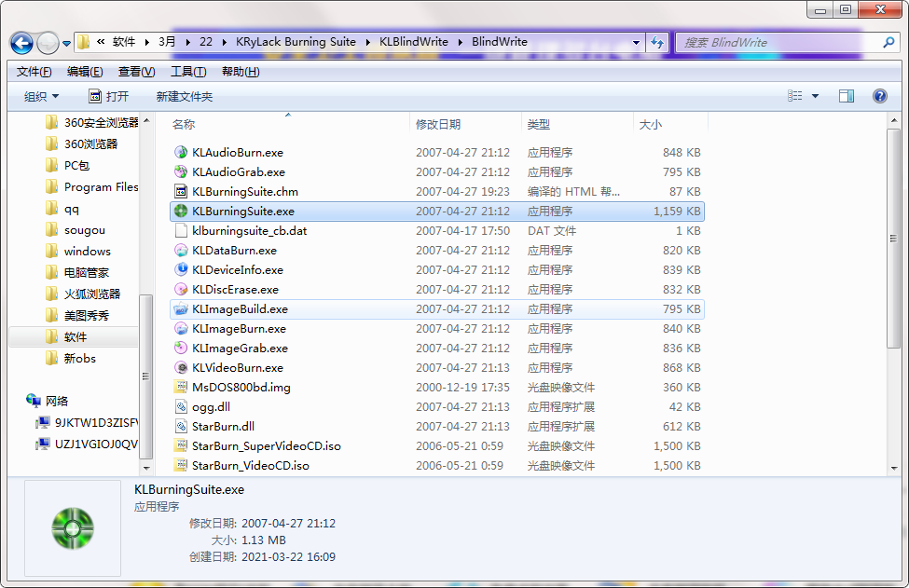Image resolution: width=909 pixels, height=588 pixels.
Task: Click the KLDiscErase.exe file icon
Action: pos(181,289)
